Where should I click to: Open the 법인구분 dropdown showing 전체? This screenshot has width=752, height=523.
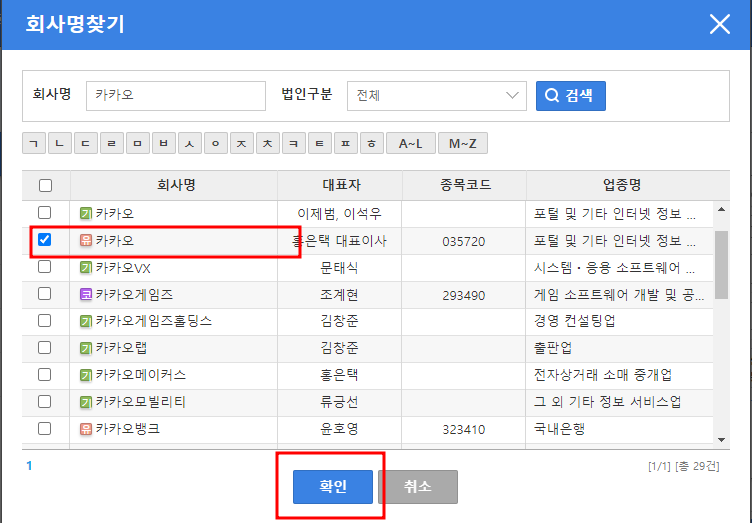pos(436,96)
